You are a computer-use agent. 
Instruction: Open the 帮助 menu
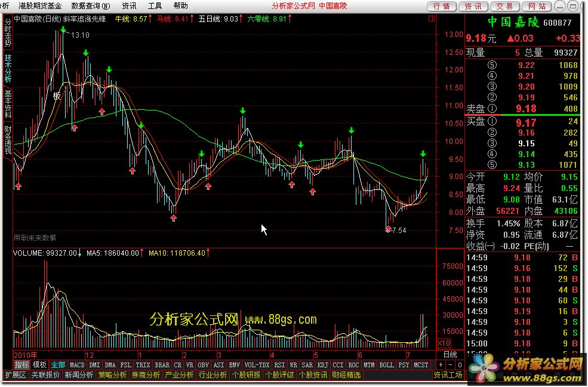pos(180,6)
